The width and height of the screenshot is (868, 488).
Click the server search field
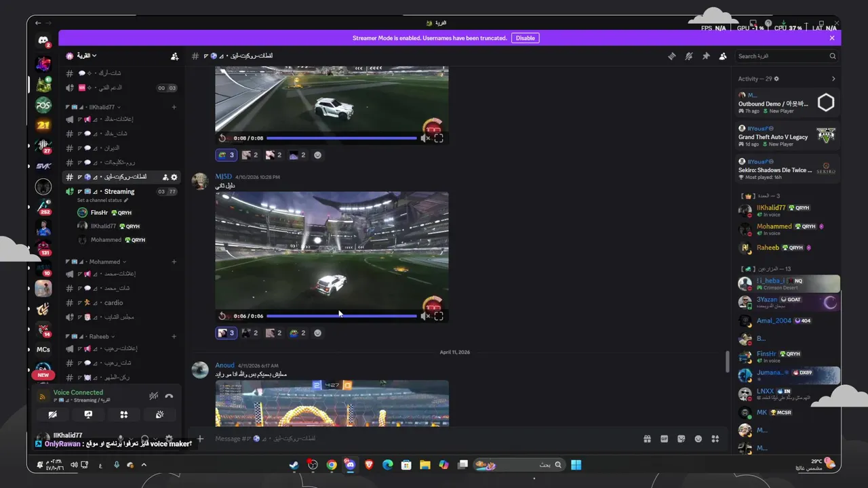(x=786, y=56)
